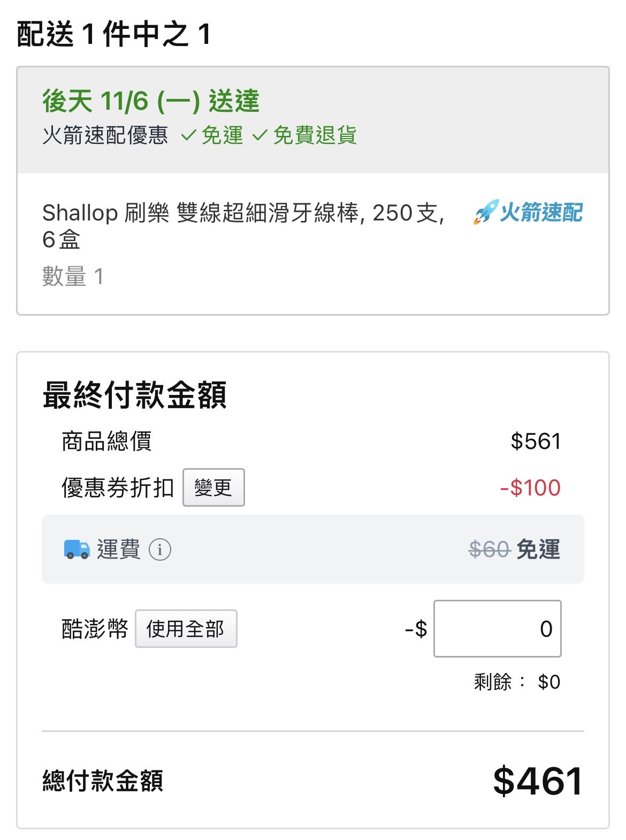Click the -$100 coupon discount amount
626x840 pixels.
click(x=530, y=487)
